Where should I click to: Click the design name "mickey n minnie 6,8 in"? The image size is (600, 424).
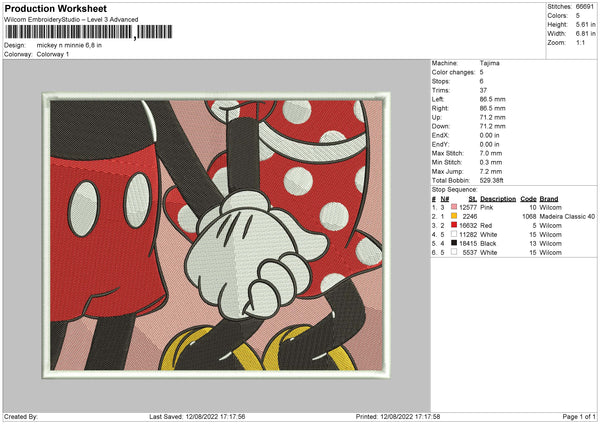pos(69,45)
